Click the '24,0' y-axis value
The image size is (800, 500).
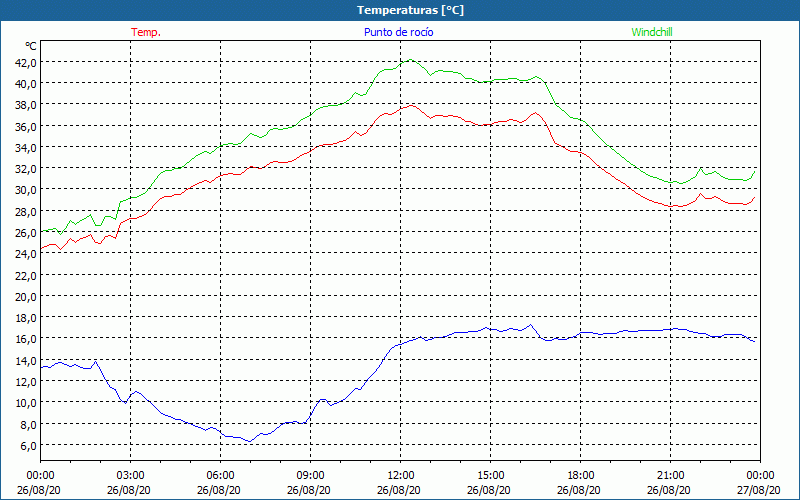27,254
